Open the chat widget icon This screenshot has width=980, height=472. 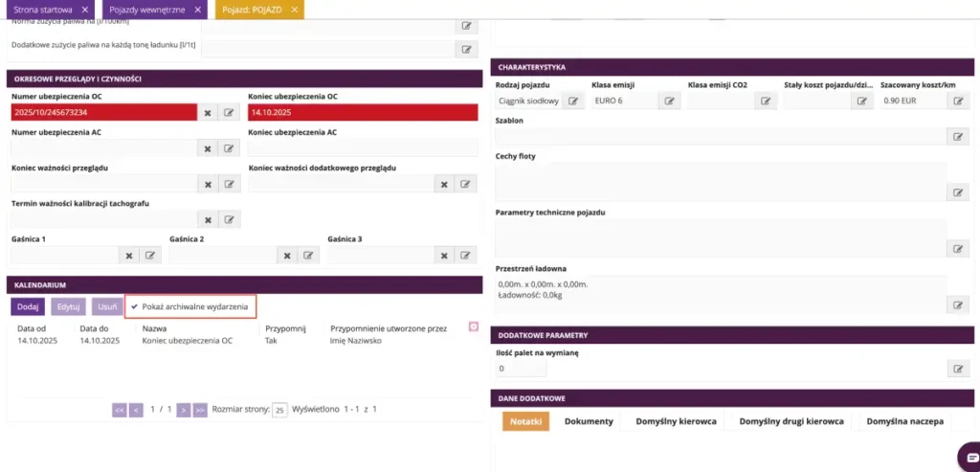[967, 453]
